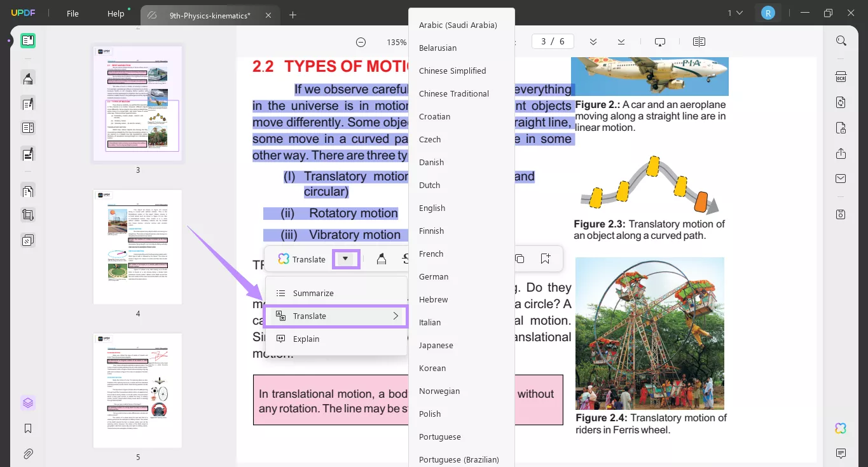Open the Crop Pages tool
The height and width of the screenshot is (467, 868).
point(28,214)
